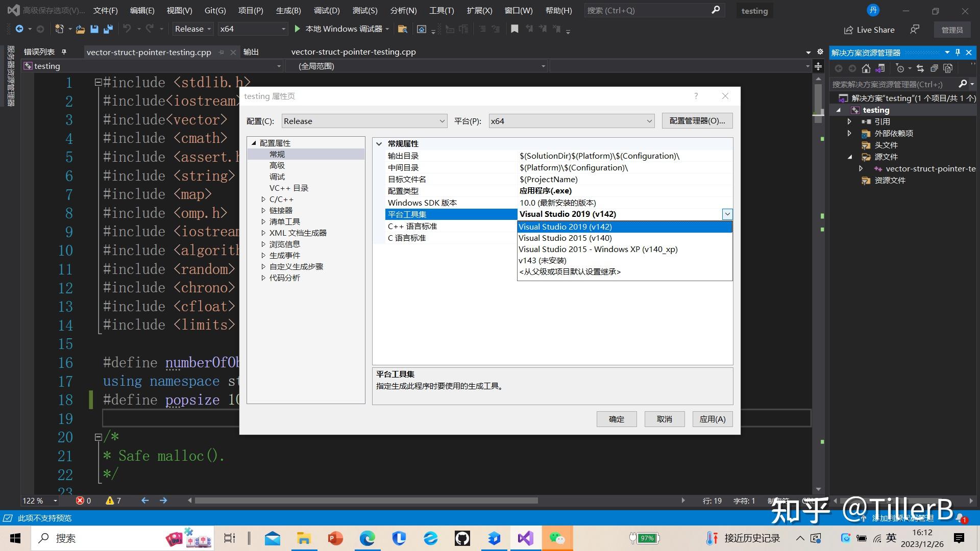Select Visual Studio 2015 (v140) toolset option
This screenshot has height=551, width=980.
(625, 238)
